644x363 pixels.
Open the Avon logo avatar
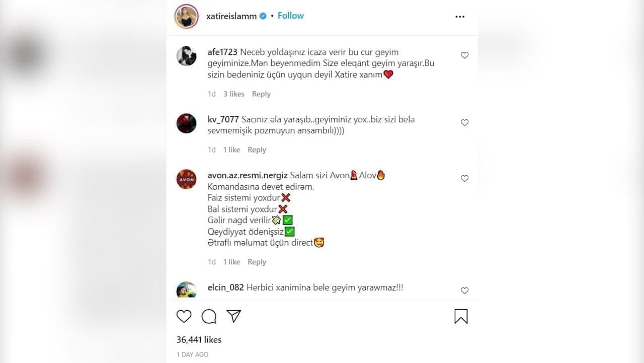(x=187, y=179)
